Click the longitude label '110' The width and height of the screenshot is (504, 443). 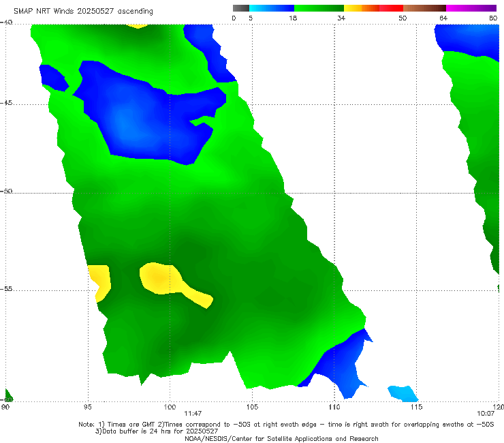click(x=334, y=407)
